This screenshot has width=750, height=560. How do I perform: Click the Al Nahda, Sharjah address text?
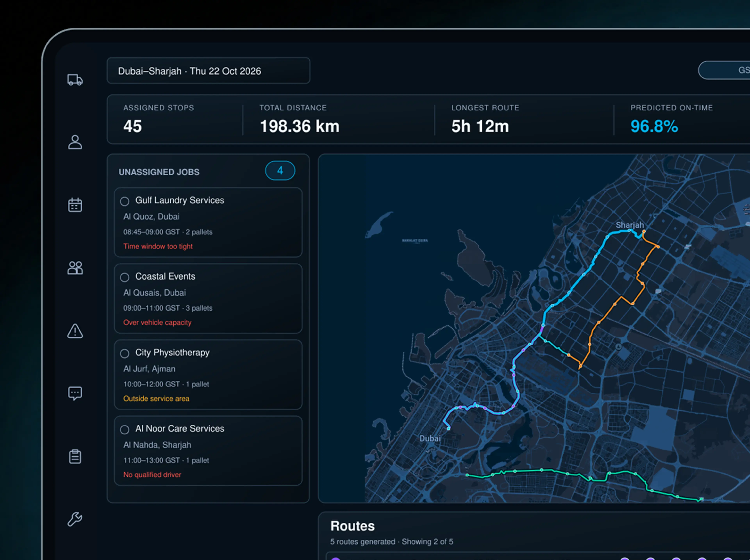click(157, 445)
